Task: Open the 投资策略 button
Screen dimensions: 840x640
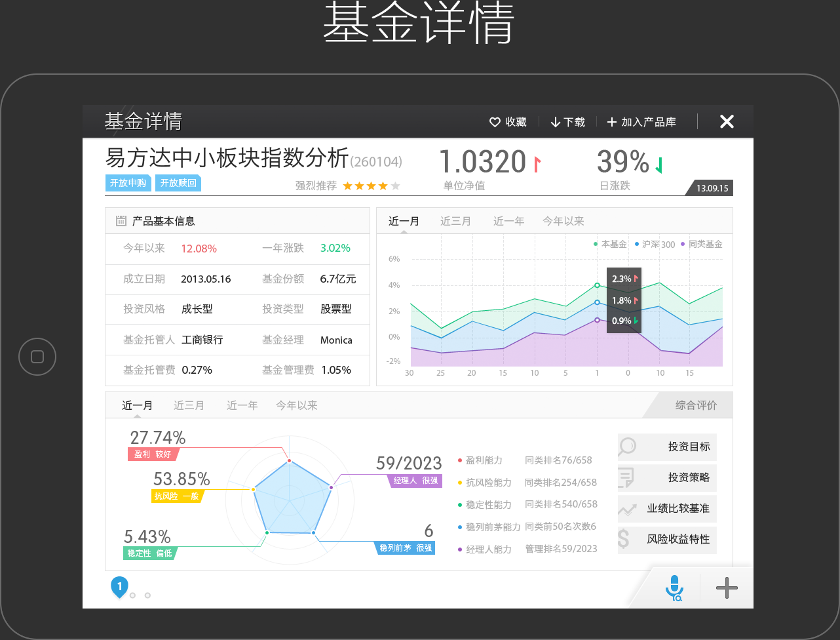Action: pos(667,477)
